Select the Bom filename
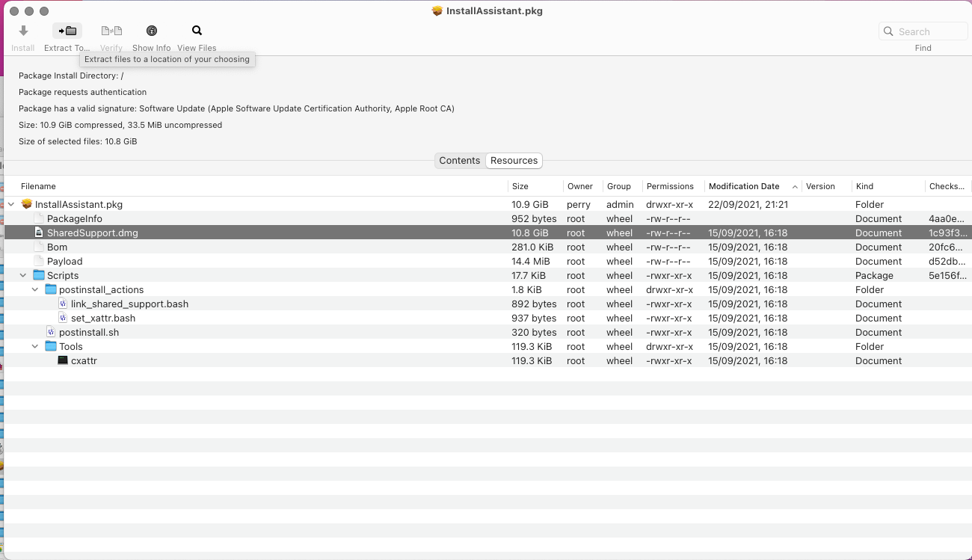 (57, 247)
